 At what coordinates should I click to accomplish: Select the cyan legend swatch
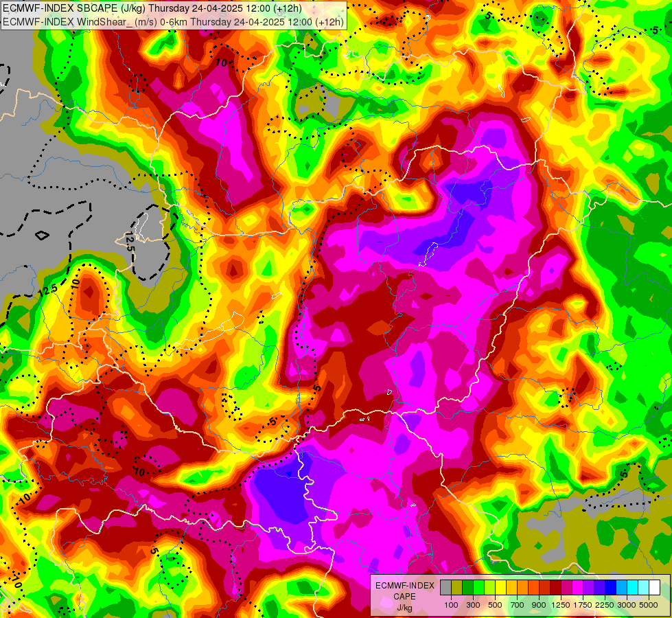click(633, 587)
